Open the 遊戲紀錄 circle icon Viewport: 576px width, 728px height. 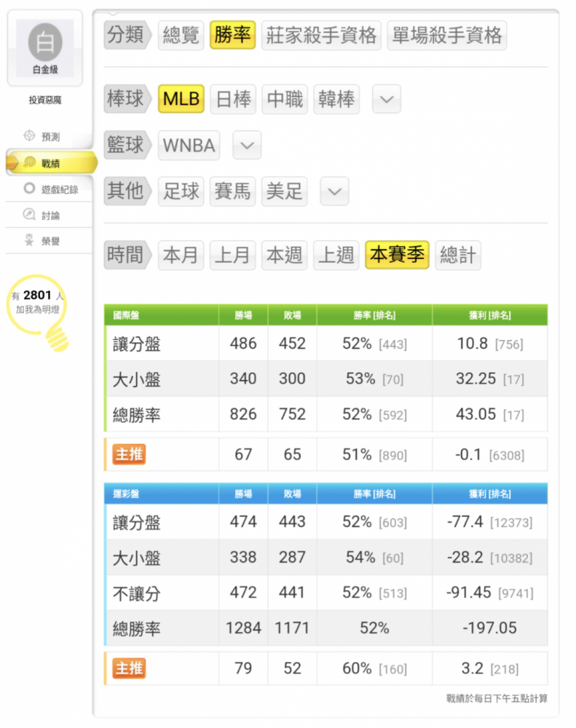tap(29, 189)
